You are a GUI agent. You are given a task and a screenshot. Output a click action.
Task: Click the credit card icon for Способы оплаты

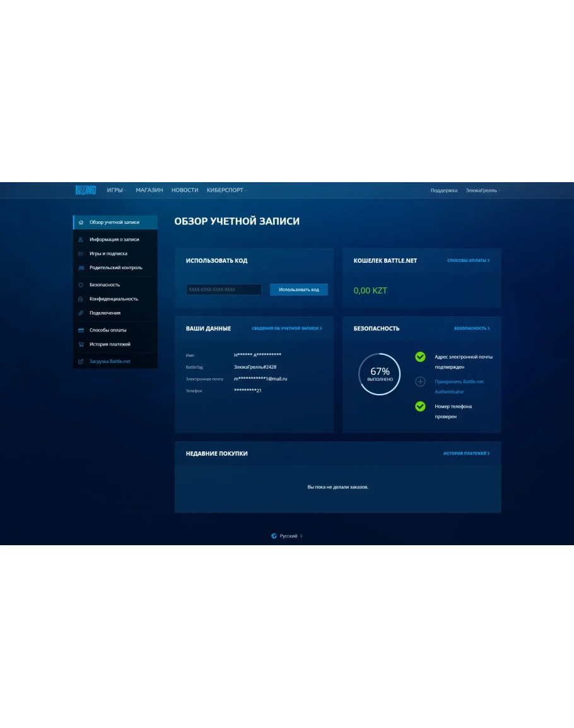point(81,330)
